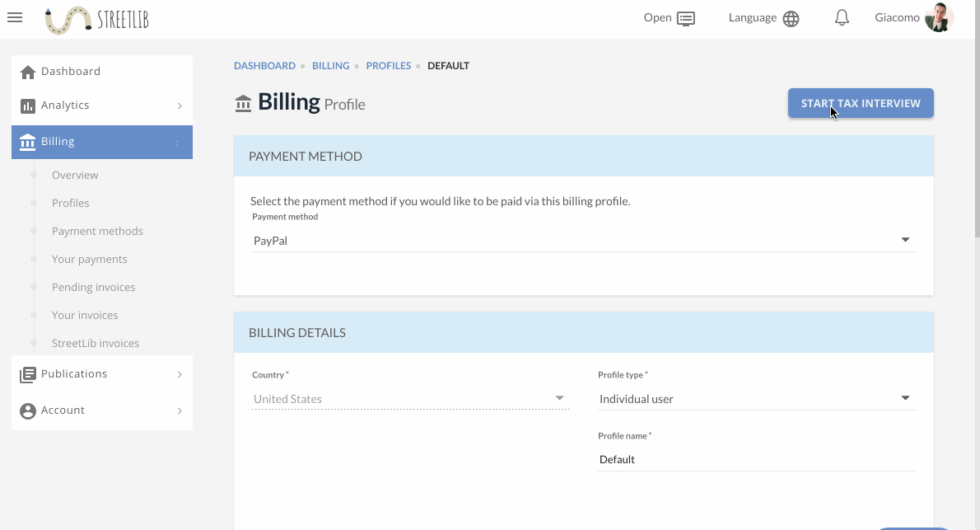This screenshot has width=980, height=530.
Task: Click the PAYMENT METHOD section header
Action: click(584, 157)
